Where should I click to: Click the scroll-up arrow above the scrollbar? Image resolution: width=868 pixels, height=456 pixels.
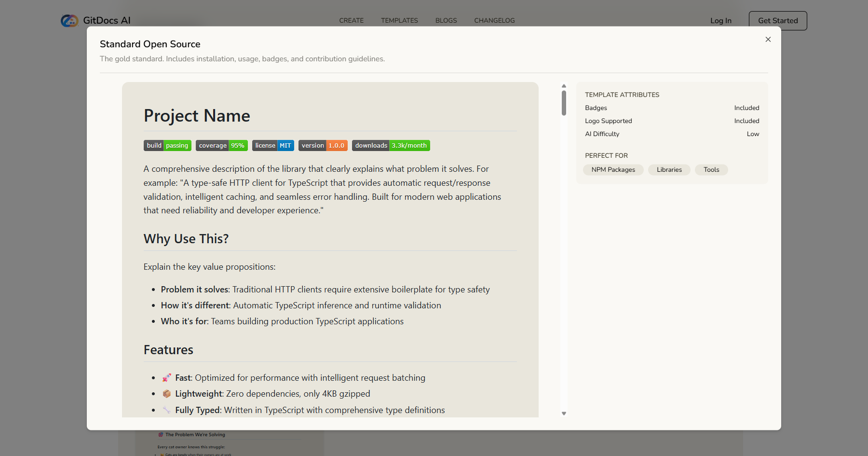pos(563,85)
